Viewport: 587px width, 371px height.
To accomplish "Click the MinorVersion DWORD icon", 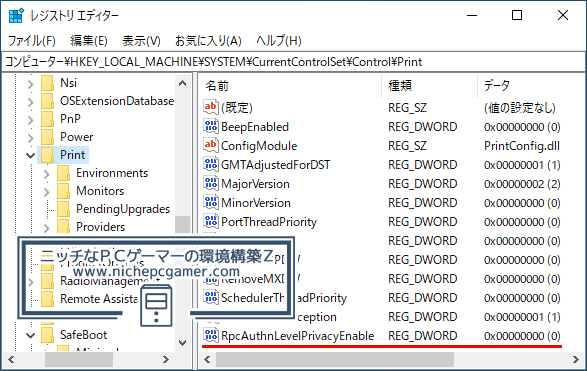I will click(x=211, y=202).
